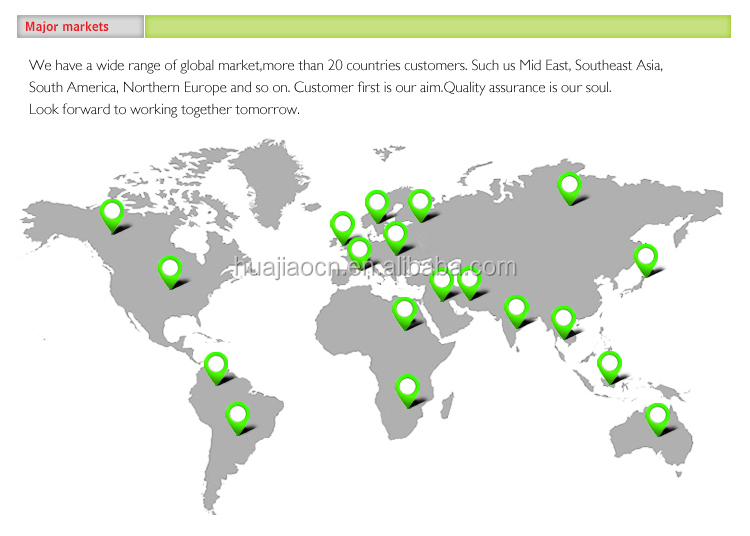The height and width of the screenshot is (536, 750).
Task: Click the text 'South America, Northern Europe and so on'
Action: [159, 87]
